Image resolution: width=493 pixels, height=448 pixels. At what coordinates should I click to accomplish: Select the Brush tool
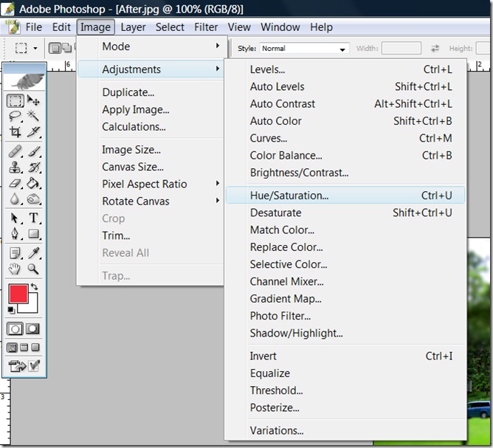pyautogui.click(x=33, y=151)
